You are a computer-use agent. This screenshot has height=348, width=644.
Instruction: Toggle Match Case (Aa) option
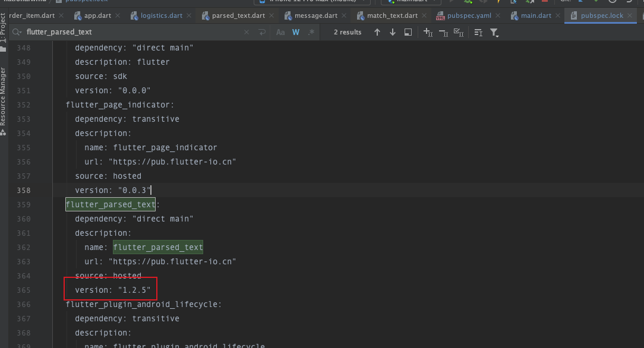point(280,32)
